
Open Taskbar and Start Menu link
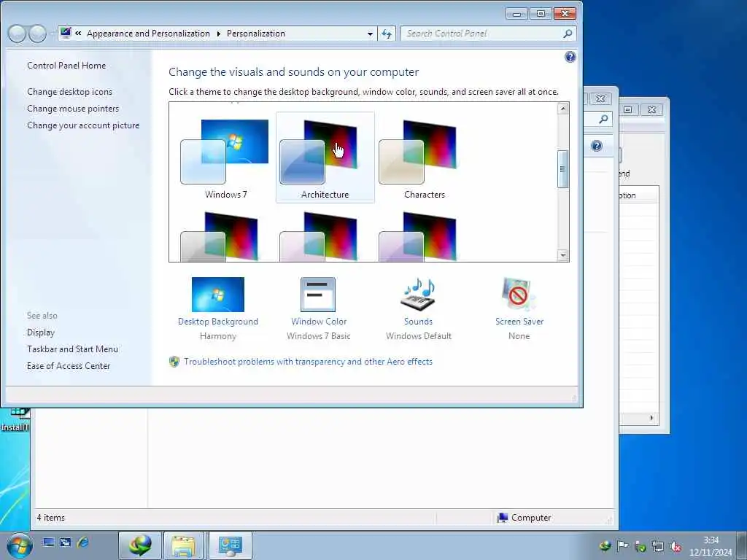[72, 349]
